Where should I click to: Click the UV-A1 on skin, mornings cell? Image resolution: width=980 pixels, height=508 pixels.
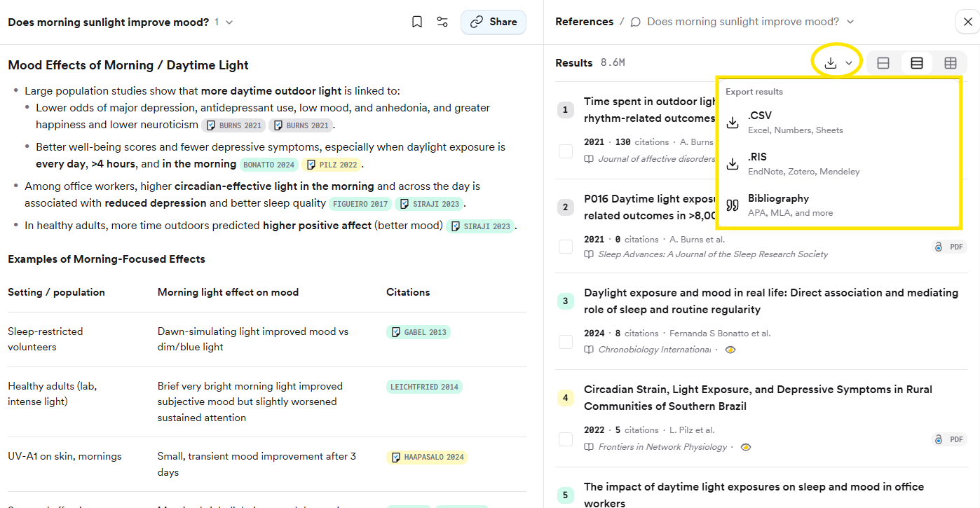click(x=64, y=456)
